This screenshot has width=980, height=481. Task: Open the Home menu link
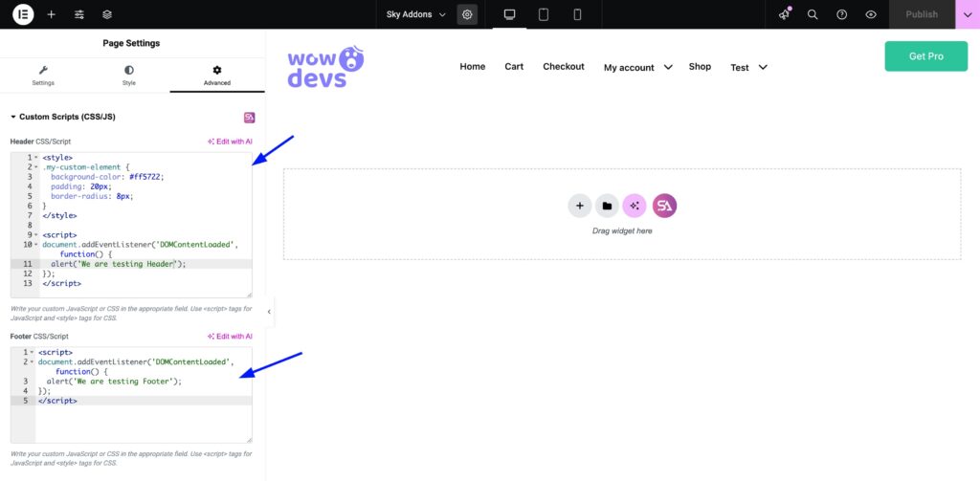pyautogui.click(x=473, y=66)
